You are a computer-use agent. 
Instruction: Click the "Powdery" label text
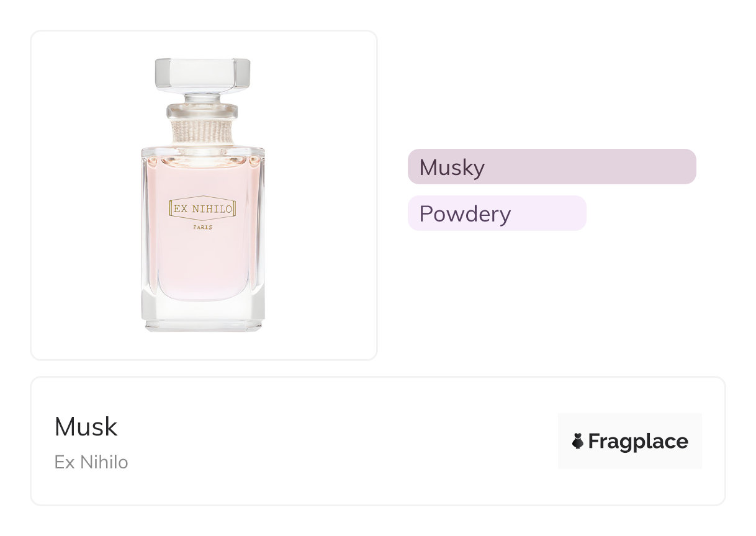click(x=465, y=214)
